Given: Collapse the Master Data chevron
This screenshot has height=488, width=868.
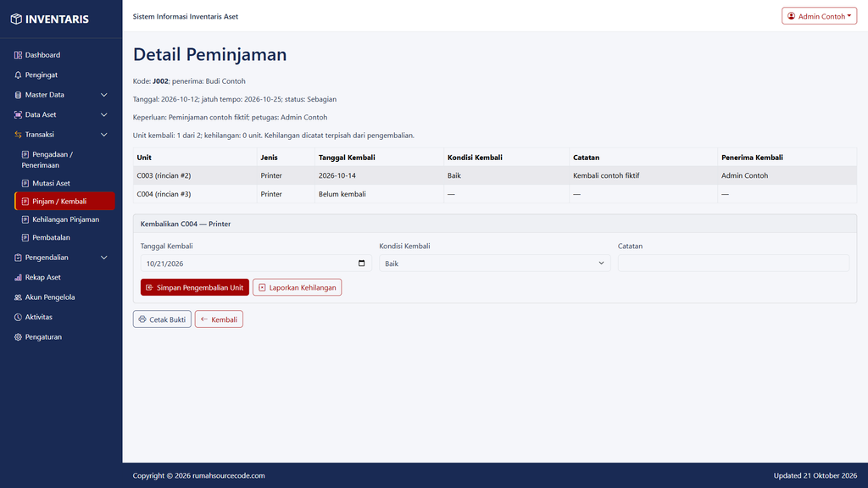Looking at the screenshot, I should click(x=103, y=95).
